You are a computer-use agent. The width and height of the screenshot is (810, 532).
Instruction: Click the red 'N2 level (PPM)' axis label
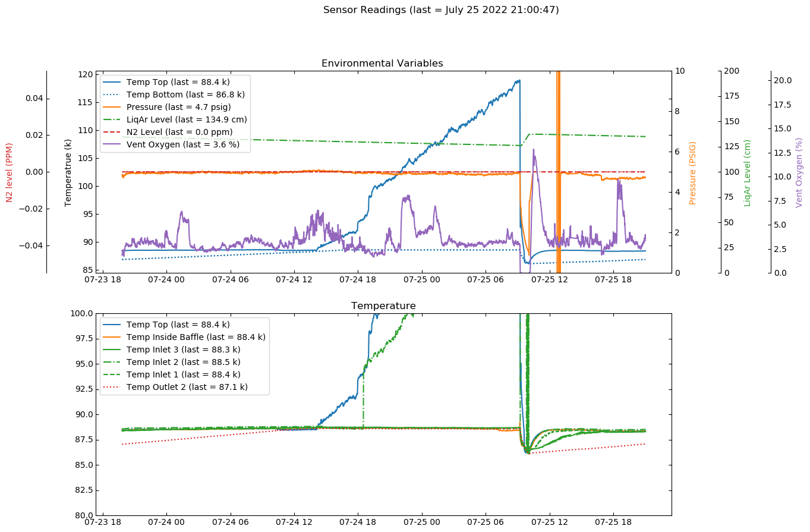pyautogui.click(x=10, y=172)
